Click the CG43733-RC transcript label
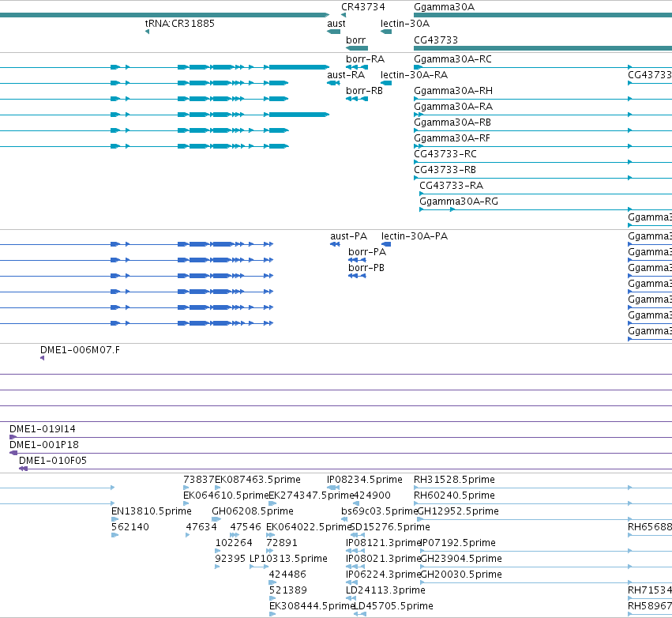This screenshot has height=618, width=672. pos(445,154)
